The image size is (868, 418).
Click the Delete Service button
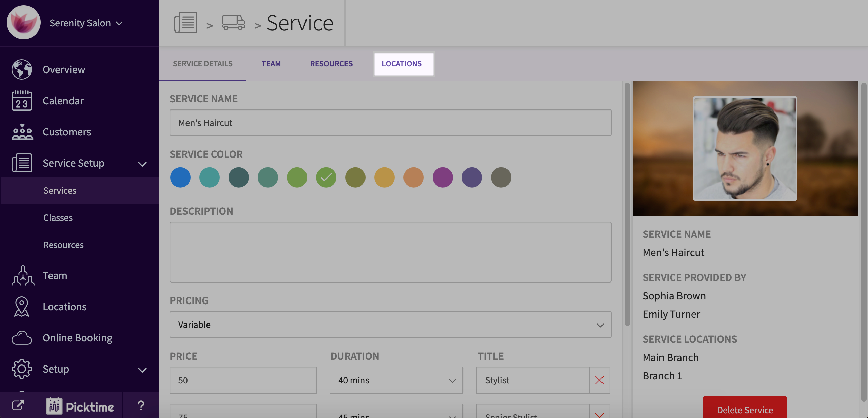(745, 409)
